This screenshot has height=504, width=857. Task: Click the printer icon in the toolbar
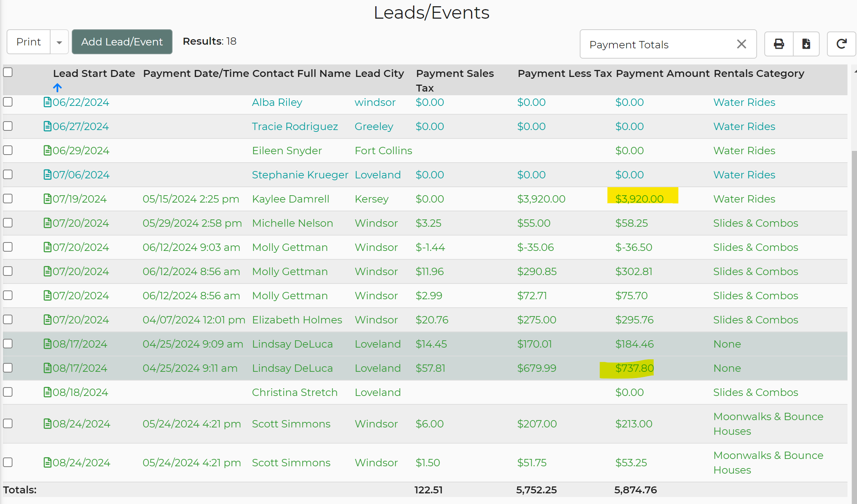pyautogui.click(x=779, y=44)
